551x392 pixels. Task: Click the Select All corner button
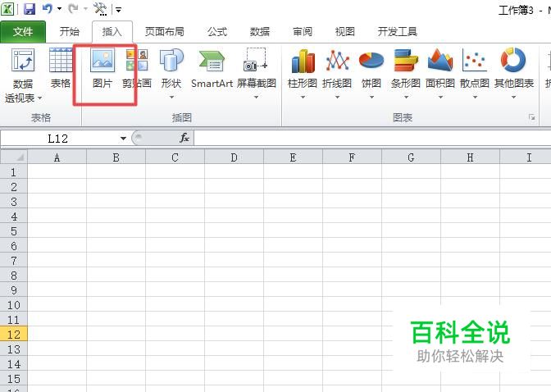pos(14,157)
